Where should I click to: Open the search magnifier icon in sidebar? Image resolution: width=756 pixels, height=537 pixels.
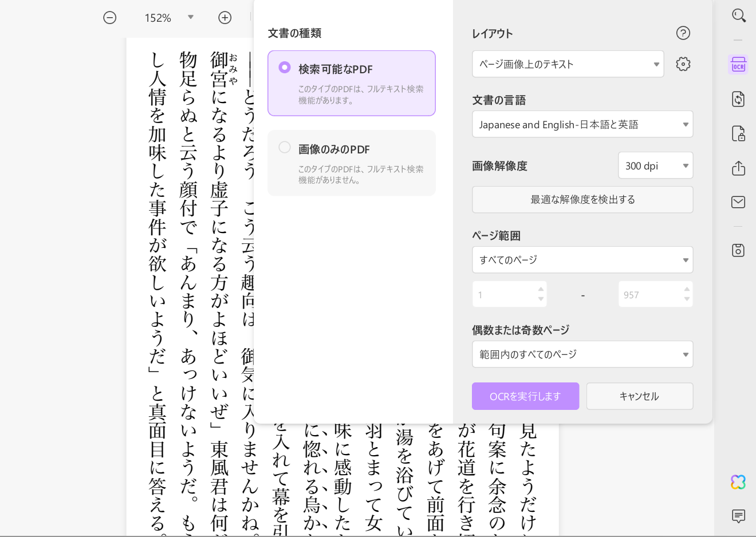739,15
